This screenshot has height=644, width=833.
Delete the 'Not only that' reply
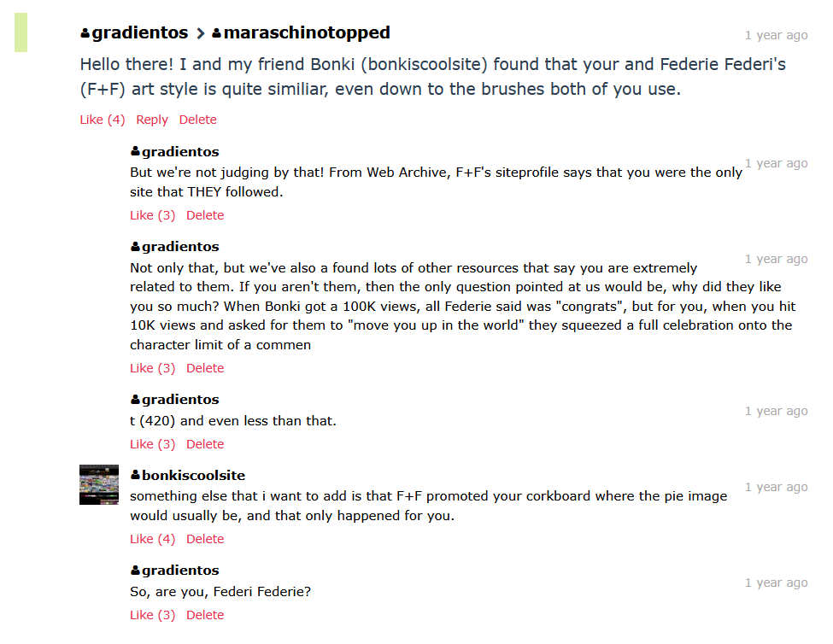click(x=205, y=368)
